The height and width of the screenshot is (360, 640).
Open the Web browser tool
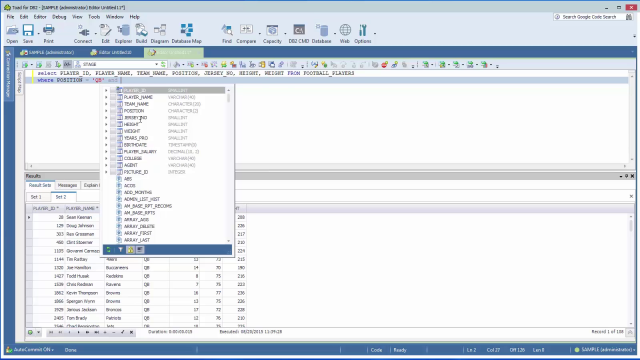click(345, 33)
